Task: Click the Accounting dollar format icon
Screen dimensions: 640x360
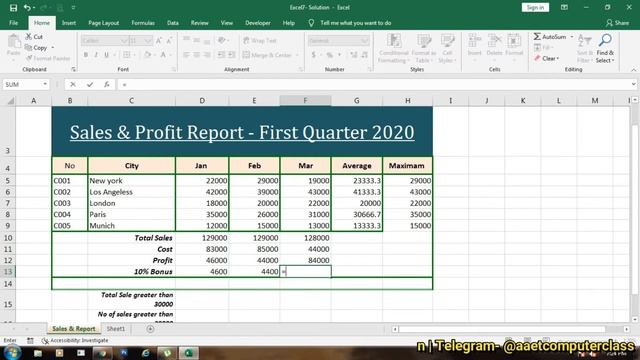Action: 313,55
